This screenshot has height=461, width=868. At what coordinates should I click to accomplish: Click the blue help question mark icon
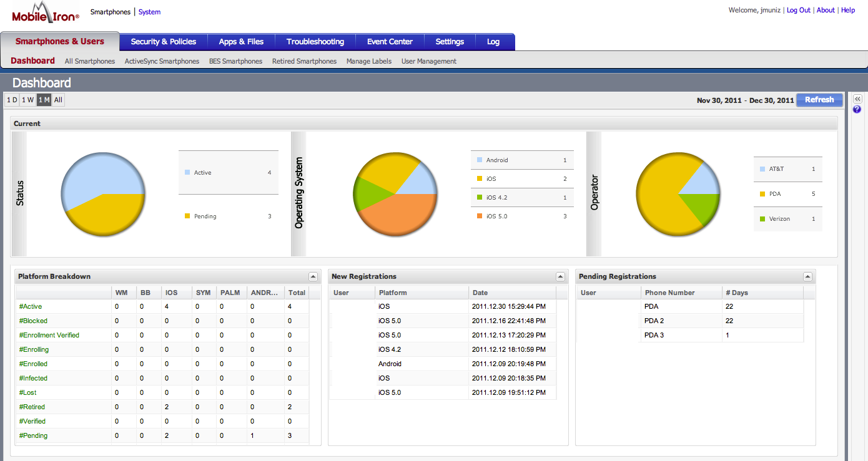[857, 109]
